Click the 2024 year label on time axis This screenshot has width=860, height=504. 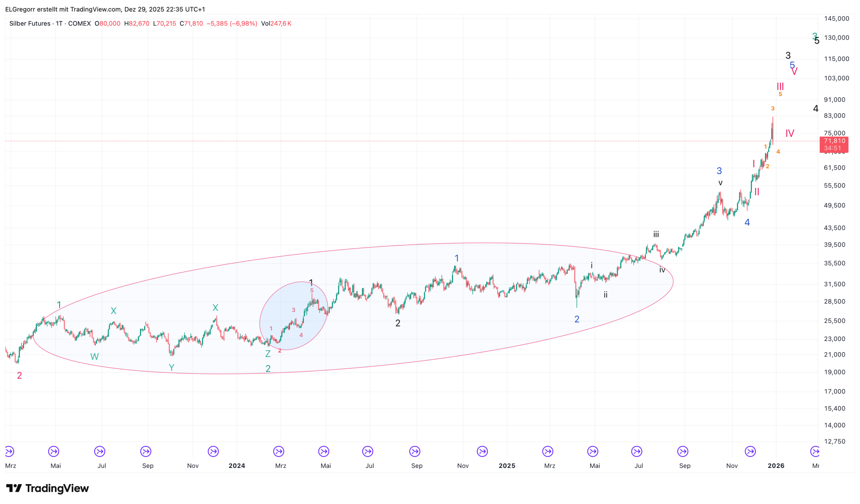point(237,466)
